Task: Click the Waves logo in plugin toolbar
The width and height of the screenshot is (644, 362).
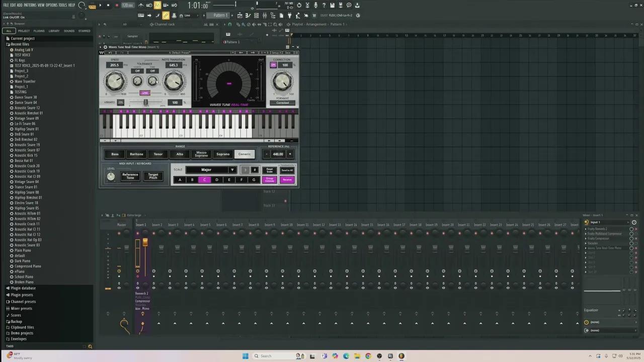Action: tap(102, 53)
